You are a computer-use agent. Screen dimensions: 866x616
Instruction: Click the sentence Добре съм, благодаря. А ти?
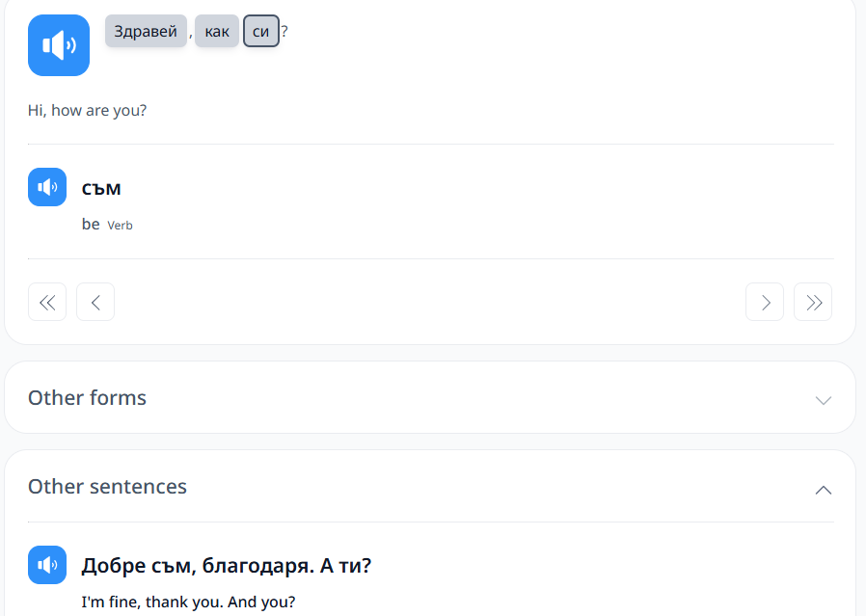tap(227, 566)
